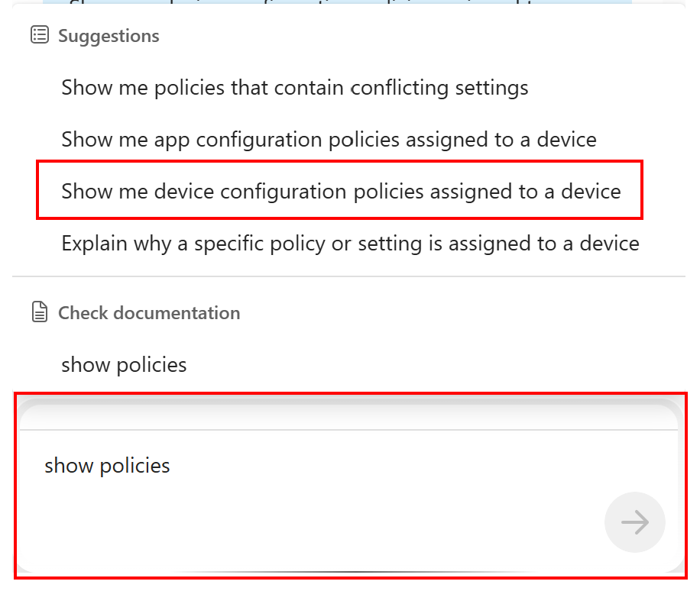Click the divider line above Check documentation
This screenshot has height=591, width=700.
click(348, 276)
